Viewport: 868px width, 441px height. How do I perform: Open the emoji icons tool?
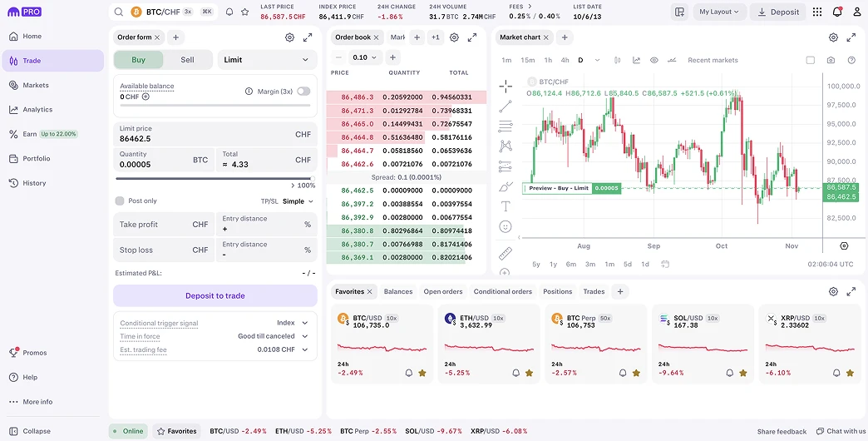point(506,226)
